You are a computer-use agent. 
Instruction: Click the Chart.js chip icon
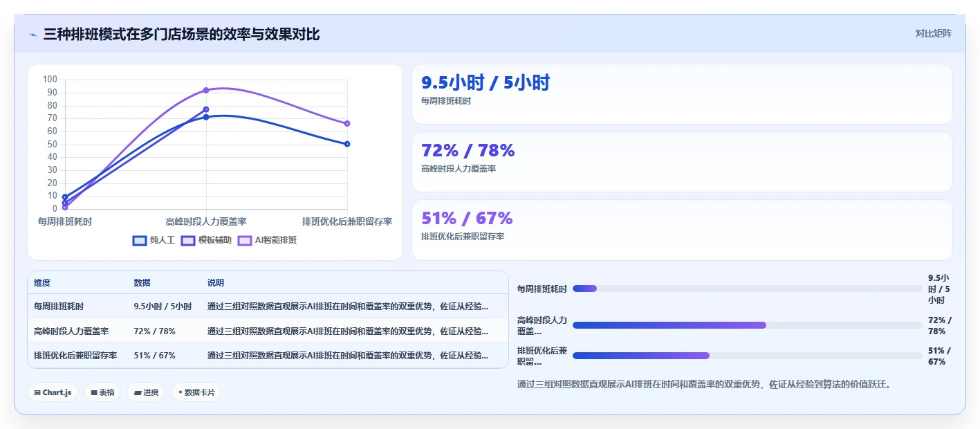click(37, 392)
